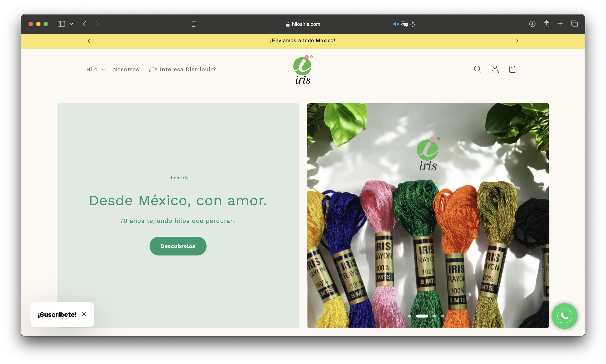Show next announcement with the right arrow
This screenshot has height=364, width=606.
pos(517,41)
